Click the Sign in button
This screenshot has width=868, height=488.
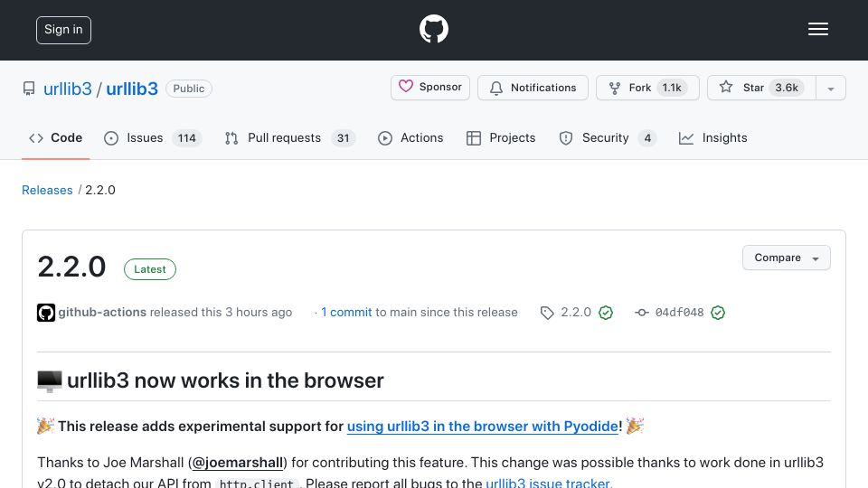(63, 30)
